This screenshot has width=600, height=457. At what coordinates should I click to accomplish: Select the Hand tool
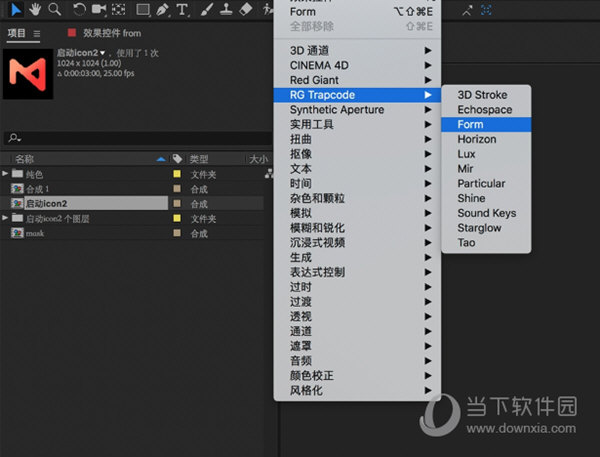(x=35, y=9)
